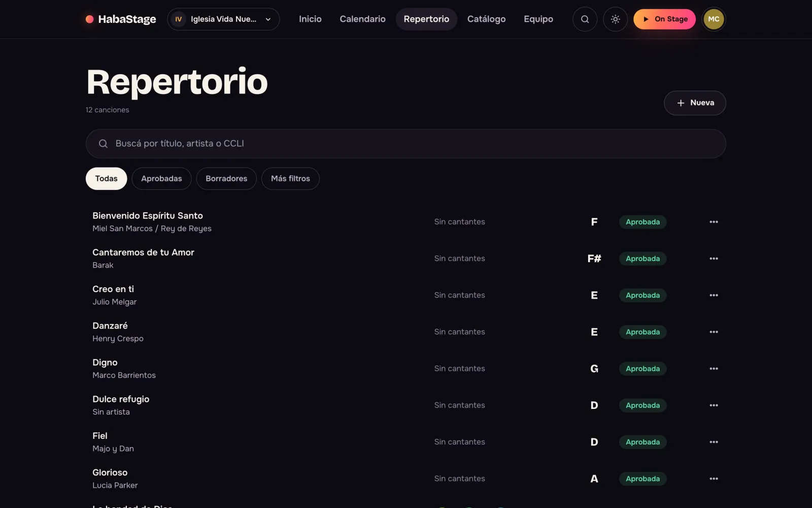Open options menu for Danzaré
Screen dimensions: 812x508
[714, 332]
